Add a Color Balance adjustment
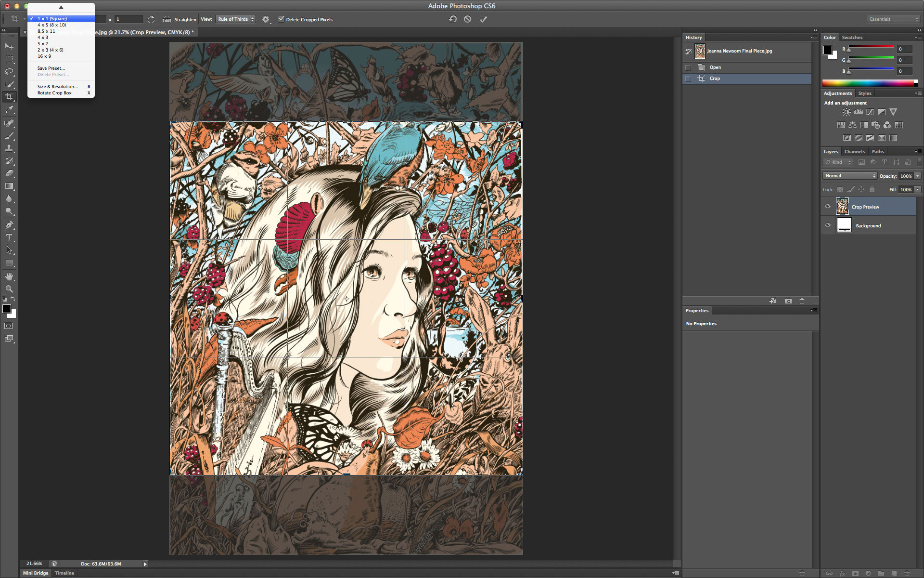 tap(852, 125)
